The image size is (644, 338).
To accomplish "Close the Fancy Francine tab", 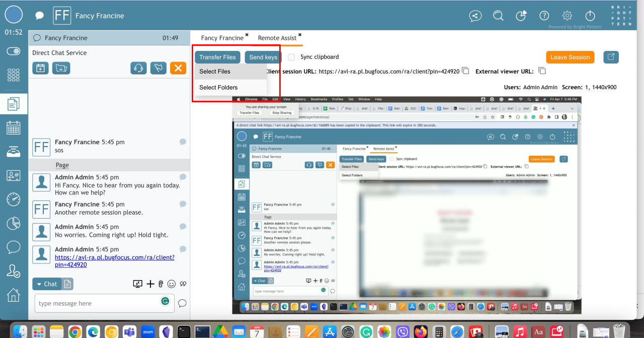I will click(247, 35).
